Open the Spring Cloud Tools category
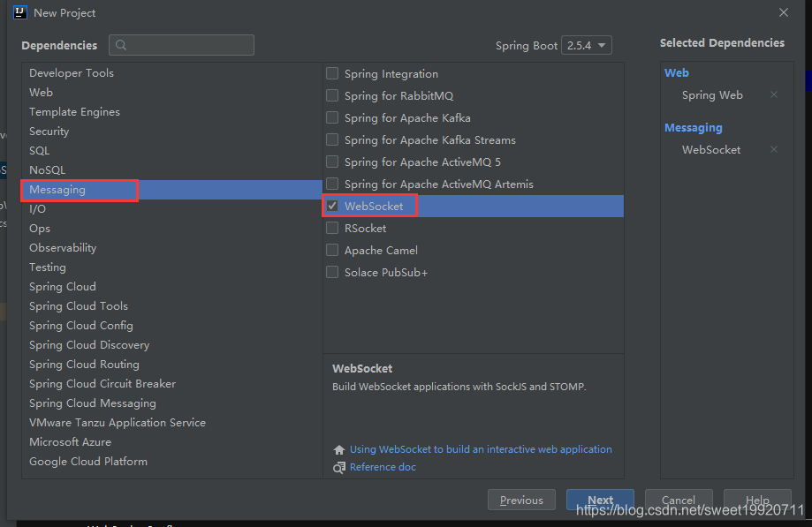Screen dimensions: 812x527 [x=172, y=306]
